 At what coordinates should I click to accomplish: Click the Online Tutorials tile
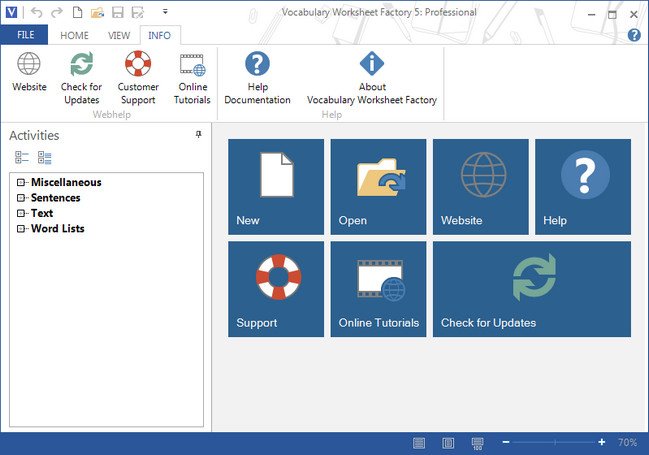coord(378,289)
